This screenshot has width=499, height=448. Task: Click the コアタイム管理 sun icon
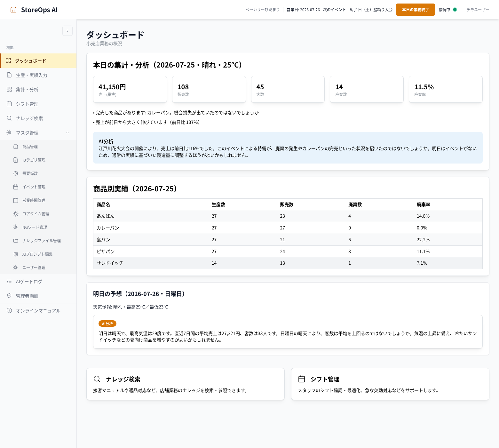[16, 214]
